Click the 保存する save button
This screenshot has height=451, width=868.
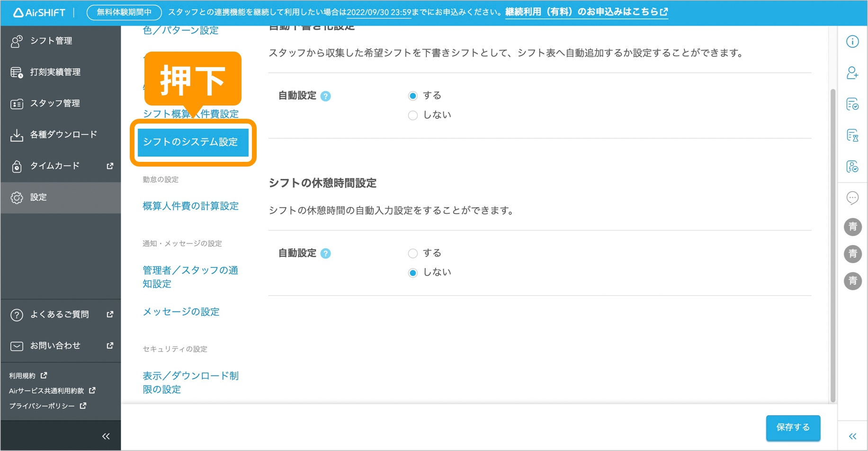(x=793, y=428)
